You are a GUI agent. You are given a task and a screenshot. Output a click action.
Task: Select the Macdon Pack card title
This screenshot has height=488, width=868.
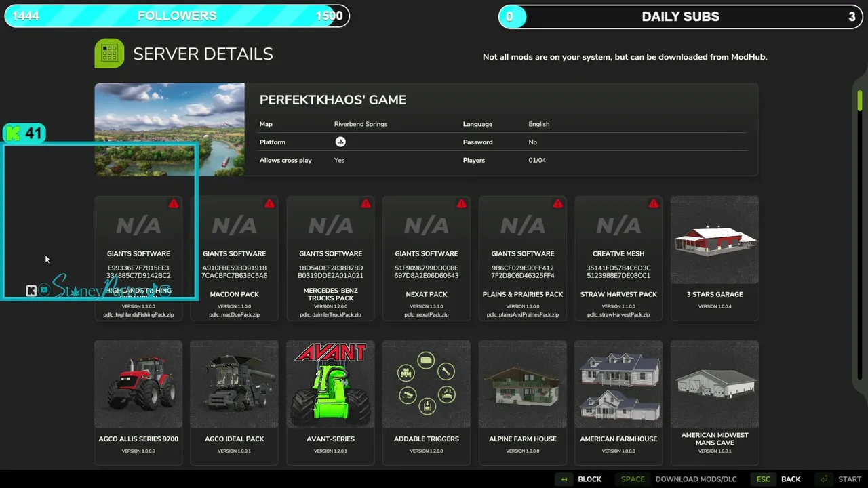tap(235, 294)
